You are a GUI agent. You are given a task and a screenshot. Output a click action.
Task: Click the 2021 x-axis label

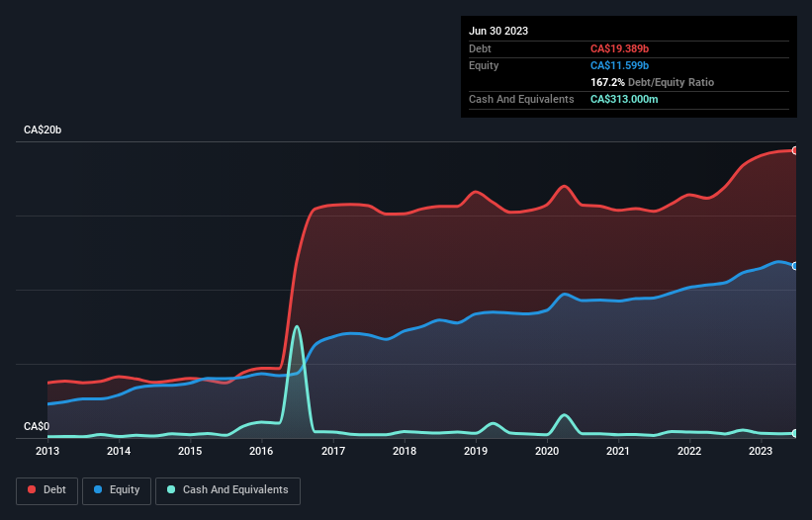tap(618, 451)
